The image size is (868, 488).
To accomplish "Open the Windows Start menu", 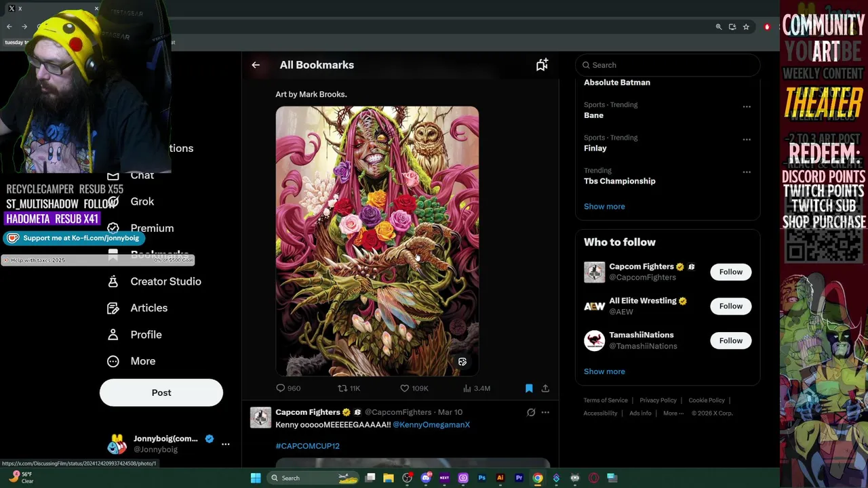I will coord(256,478).
